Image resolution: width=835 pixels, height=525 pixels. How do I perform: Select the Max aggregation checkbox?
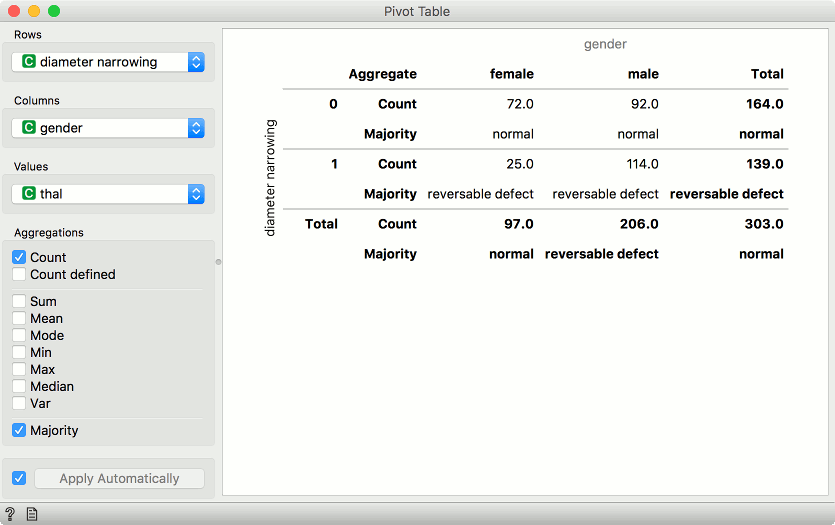pyautogui.click(x=19, y=369)
